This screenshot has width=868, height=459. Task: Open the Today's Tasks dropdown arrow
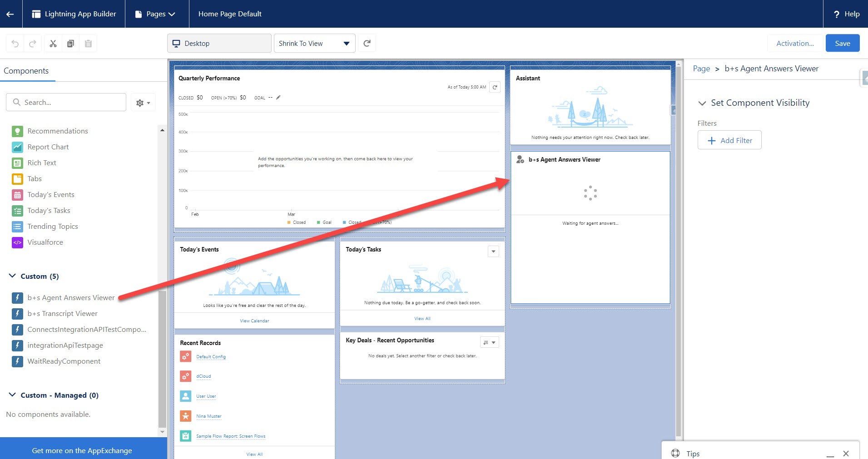click(493, 251)
